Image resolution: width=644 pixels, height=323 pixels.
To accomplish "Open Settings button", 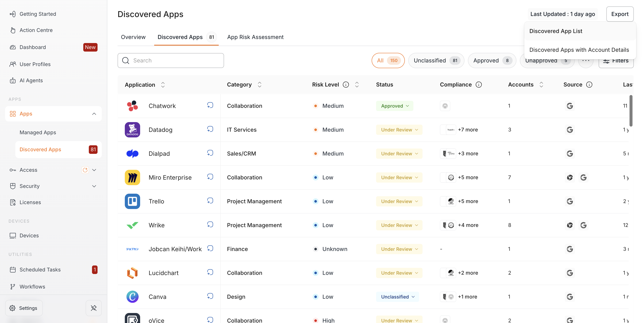I will pyautogui.click(x=24, y=308).
